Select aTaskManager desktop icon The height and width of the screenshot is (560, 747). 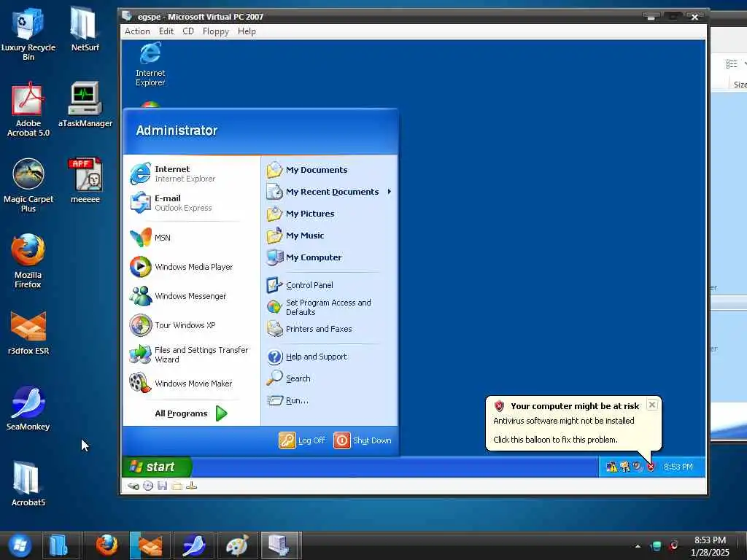coord(85,104)
